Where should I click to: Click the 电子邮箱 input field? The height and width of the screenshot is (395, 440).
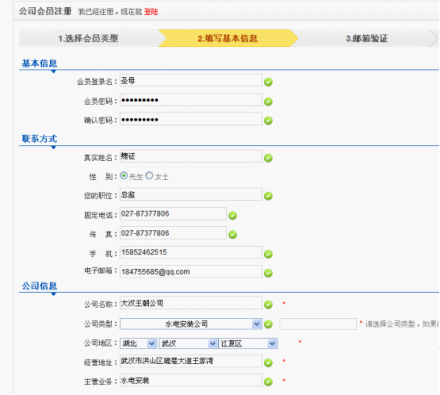click(x=191, y=272)
